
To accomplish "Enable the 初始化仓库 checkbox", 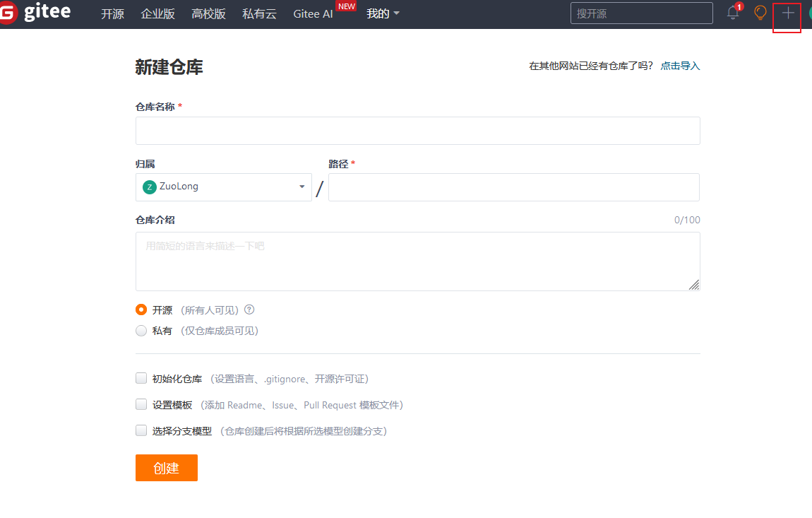I will coord(141,378).
